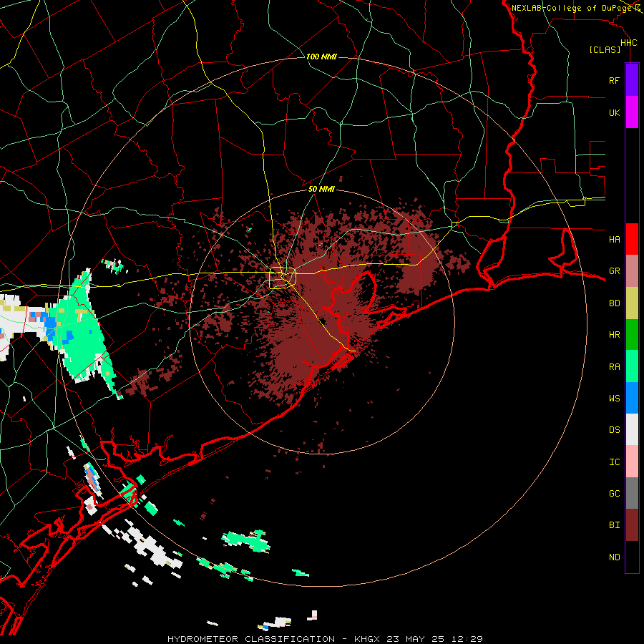Screen dimensions: 644x644
Task: Click the DS white legend swatch
Action: pos(632,429)
